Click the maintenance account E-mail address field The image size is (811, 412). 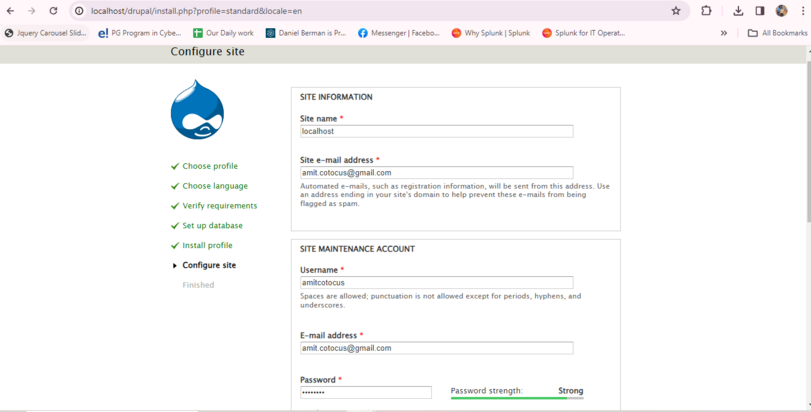437,348
